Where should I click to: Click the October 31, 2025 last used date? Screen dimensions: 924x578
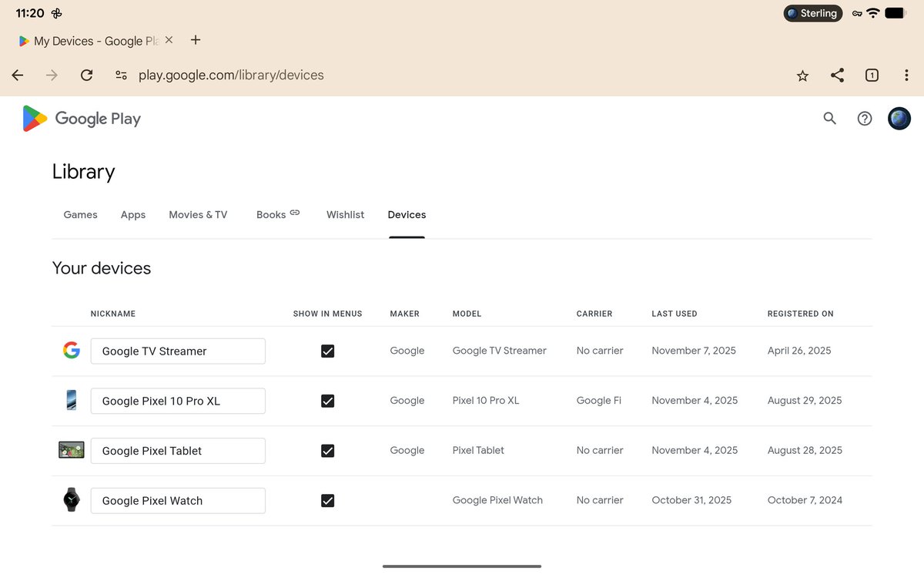pyautogui.click(x=691, y=500)
